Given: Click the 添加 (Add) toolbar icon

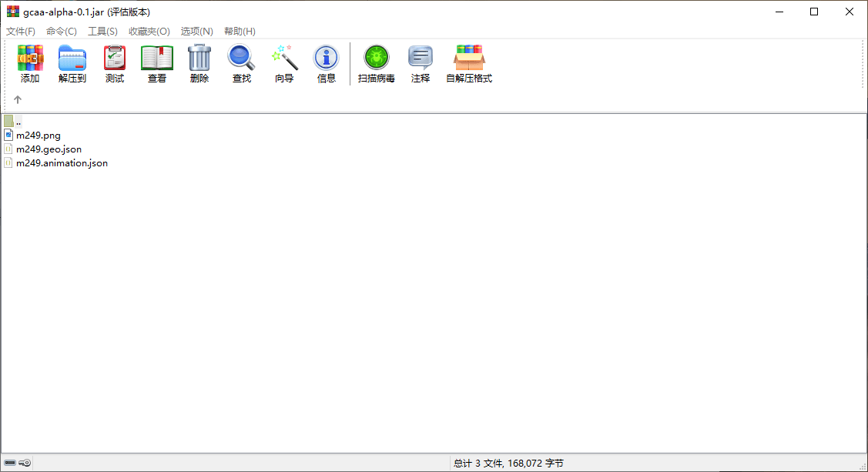Looking at the screenshot, I should pyautogui.click(x=30, y=64).
